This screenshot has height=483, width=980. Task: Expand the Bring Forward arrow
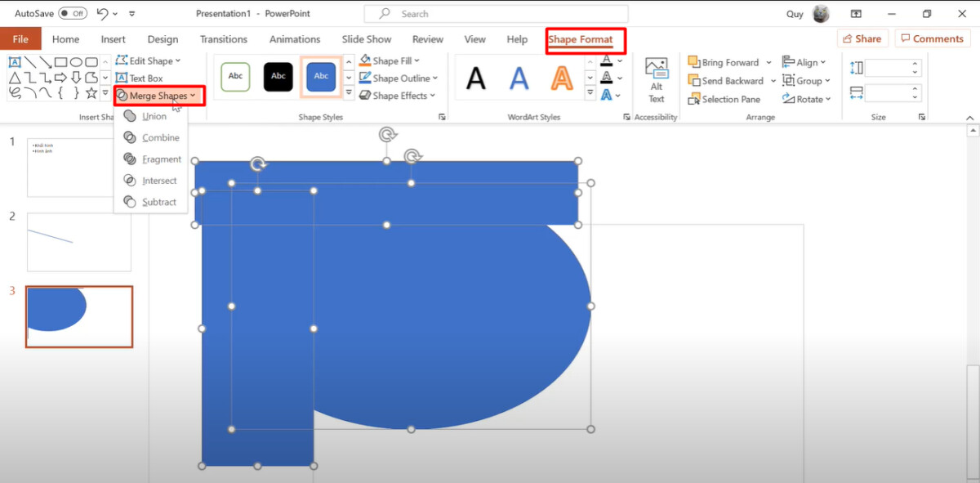point(768,62)
